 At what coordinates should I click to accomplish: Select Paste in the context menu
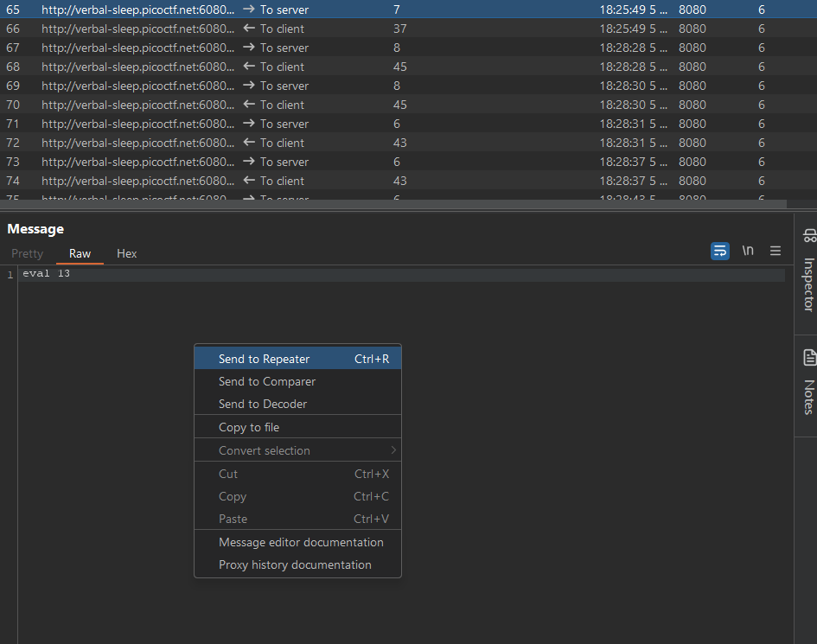[x=297, y=519]
